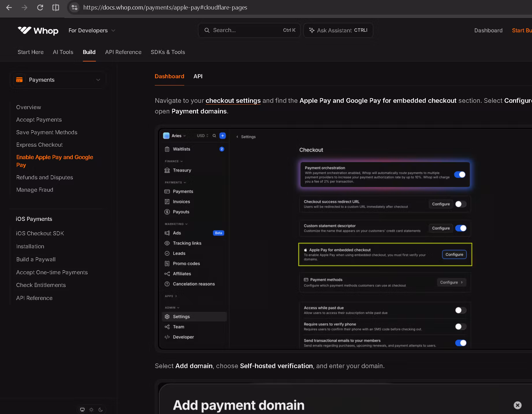Viewport: 532px width, 414px height.
Task: Click the Promo codes icon in the screenshot
Action: [167, 263]
